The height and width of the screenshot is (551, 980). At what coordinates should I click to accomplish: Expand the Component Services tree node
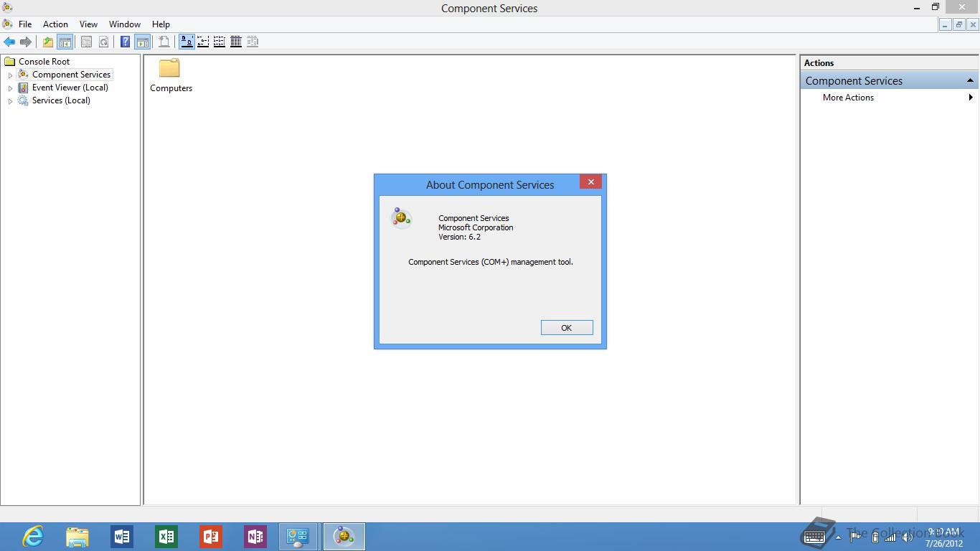coord(10,75)
